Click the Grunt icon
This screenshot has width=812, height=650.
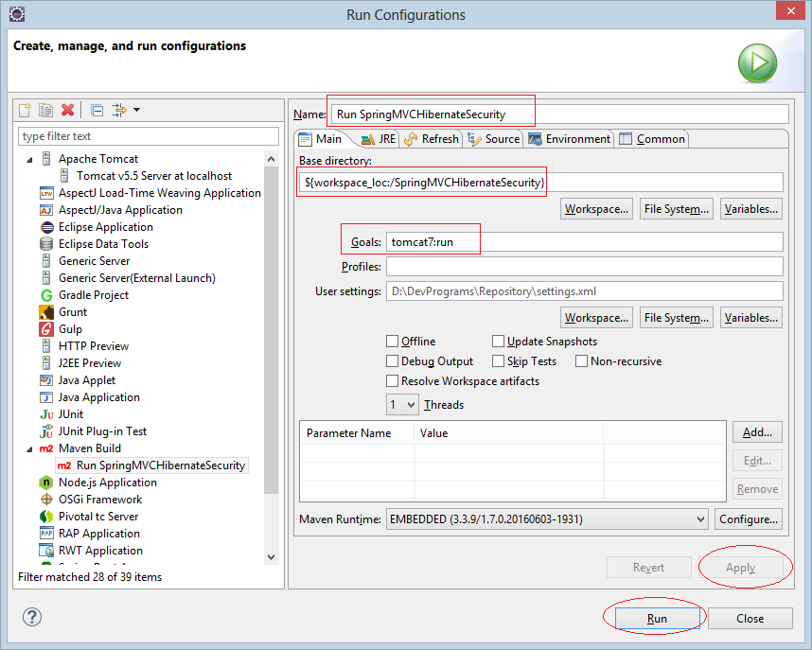(46, 312)
